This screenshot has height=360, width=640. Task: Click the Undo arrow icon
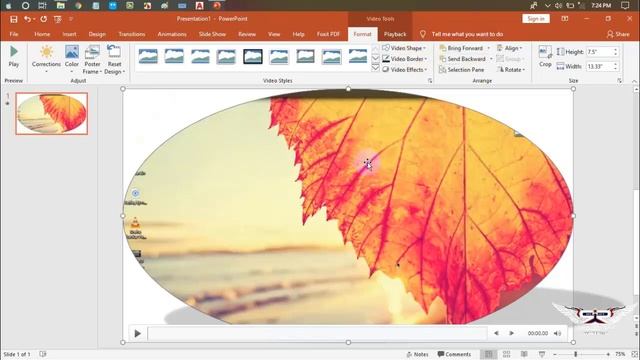[27, 19]
